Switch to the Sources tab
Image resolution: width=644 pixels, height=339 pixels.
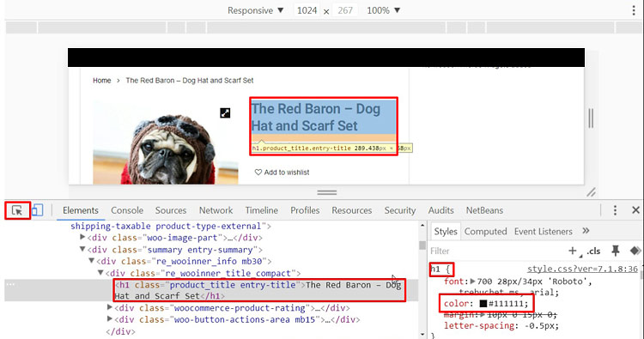click(x=171, y=210)
